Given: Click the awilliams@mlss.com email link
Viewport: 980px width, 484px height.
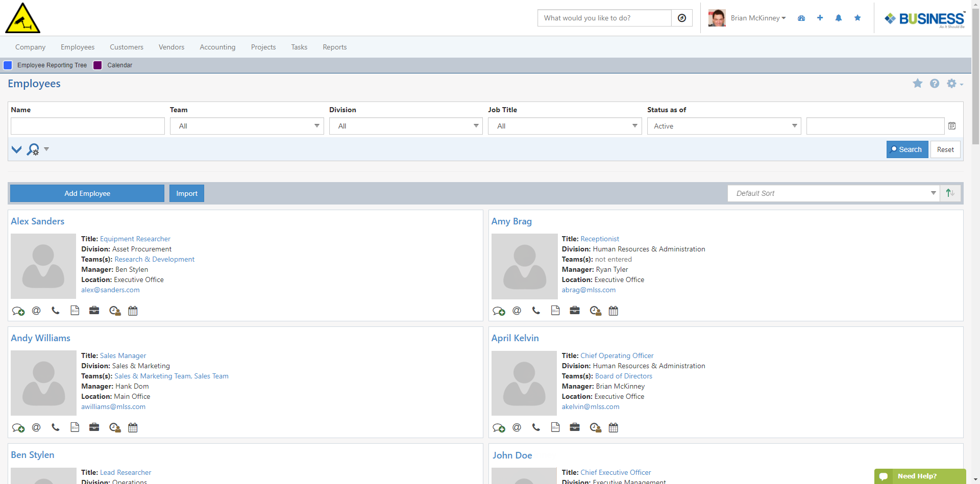Looking at the screenshot, I should pyautogui.click(x=113, y=406).
